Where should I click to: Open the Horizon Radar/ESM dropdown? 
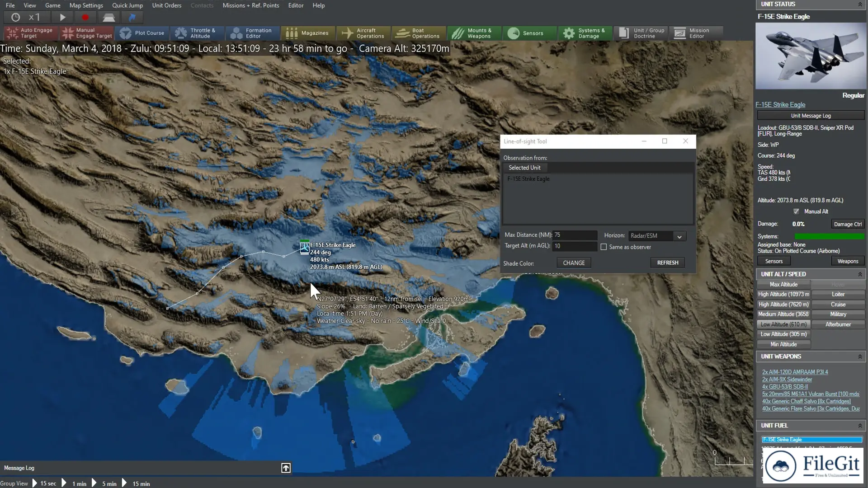pos(657,236)
